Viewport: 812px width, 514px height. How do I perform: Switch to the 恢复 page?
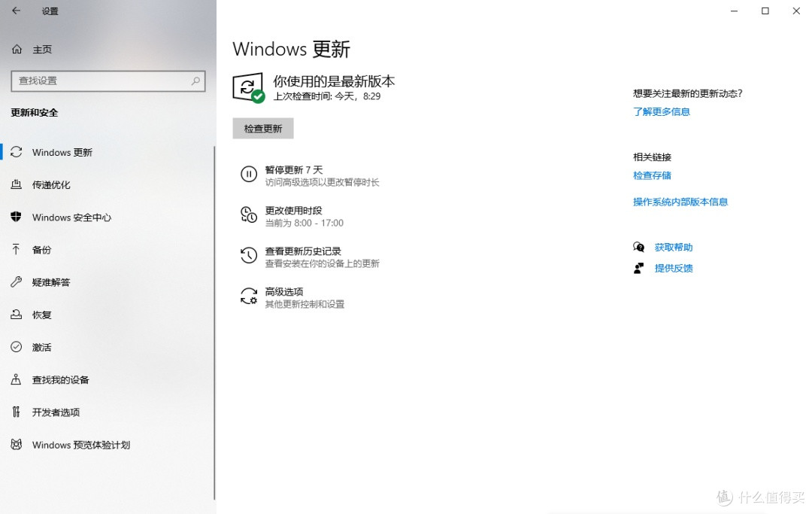(41, 315)
